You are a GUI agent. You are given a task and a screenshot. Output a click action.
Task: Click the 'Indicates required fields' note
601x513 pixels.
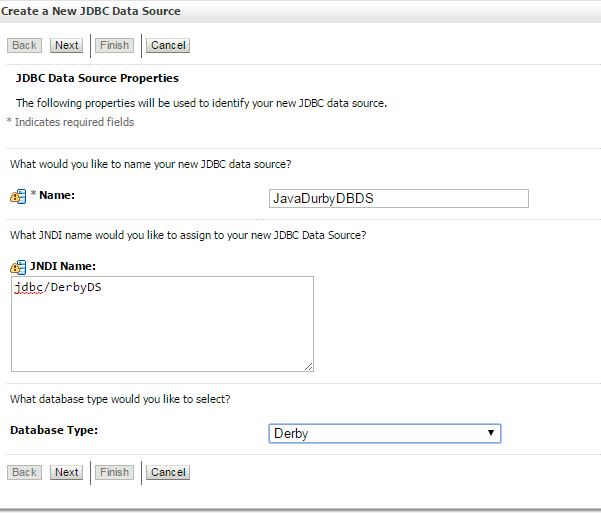74,122
